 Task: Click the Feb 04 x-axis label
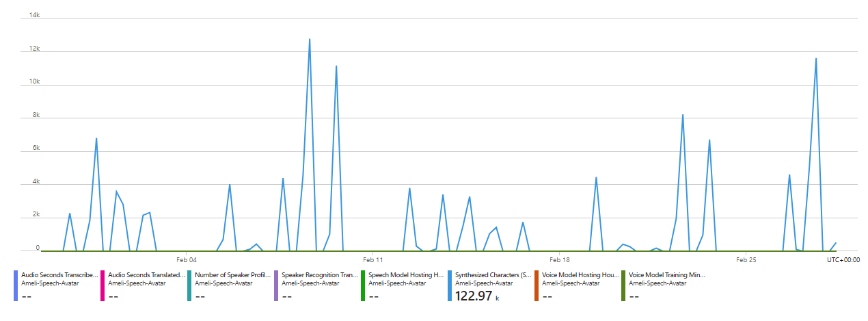pyautogui.click(x=186, y=260)
